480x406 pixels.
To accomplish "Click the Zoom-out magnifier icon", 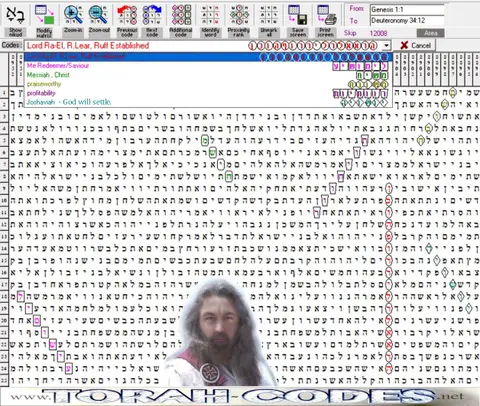I will [x=99, y=15].
